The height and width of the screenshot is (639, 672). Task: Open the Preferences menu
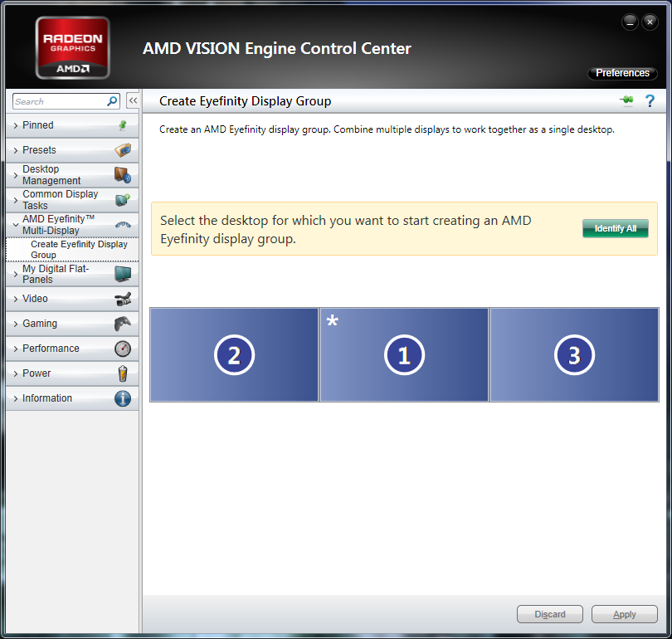[622, 73]
